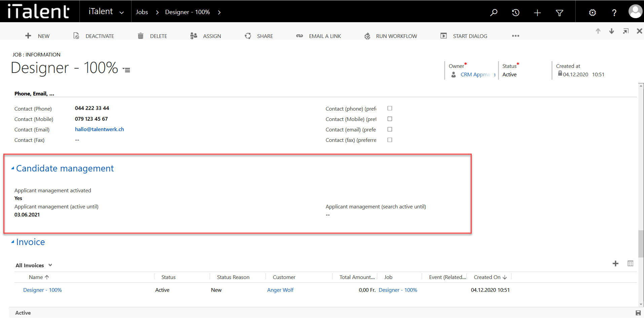Click RUN WORKFLOW command
Image resolution: width=644 pixels, height=318 pixels.
[391, 36]
